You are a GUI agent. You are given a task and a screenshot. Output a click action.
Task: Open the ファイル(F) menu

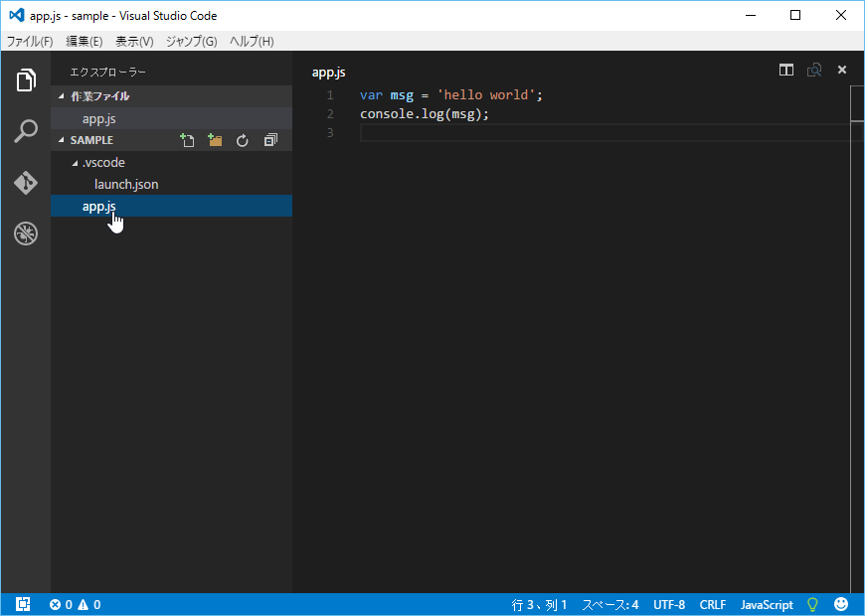[30, 41]
